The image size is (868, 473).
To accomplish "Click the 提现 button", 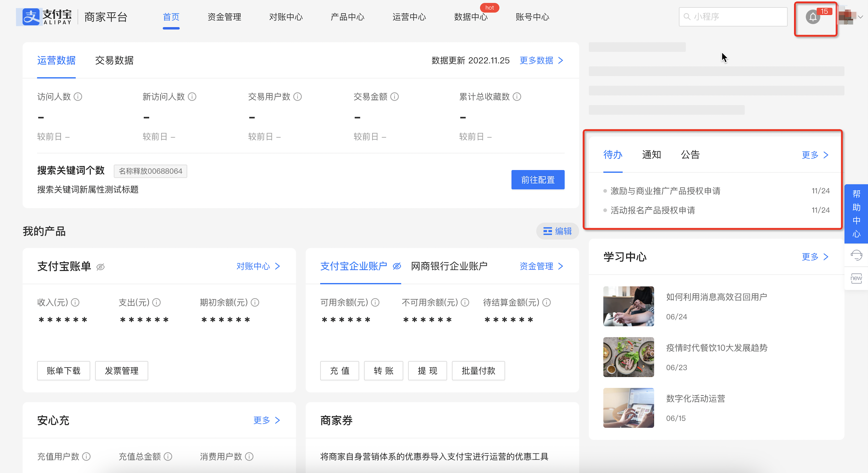I will (x=428, y=371).
